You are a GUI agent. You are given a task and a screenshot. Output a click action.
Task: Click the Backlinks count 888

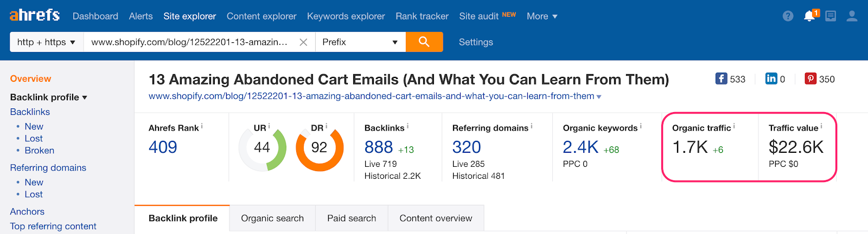pyautogui.click(x=379, y=147)
